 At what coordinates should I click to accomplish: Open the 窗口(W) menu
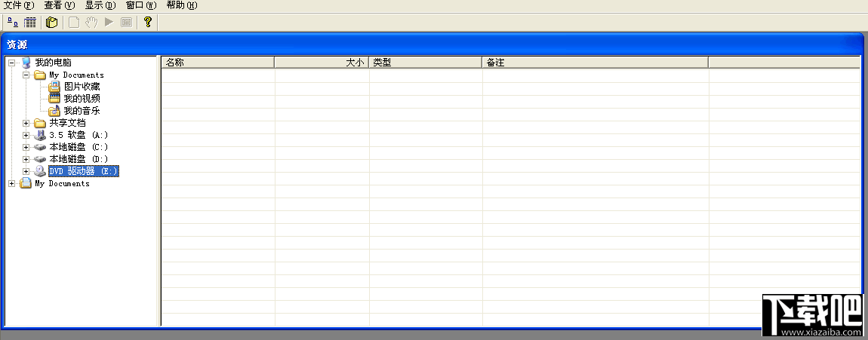[141, 5]
